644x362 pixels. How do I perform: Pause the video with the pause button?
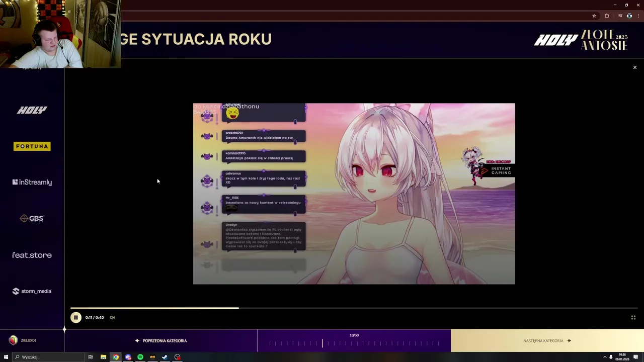point(75,317)
